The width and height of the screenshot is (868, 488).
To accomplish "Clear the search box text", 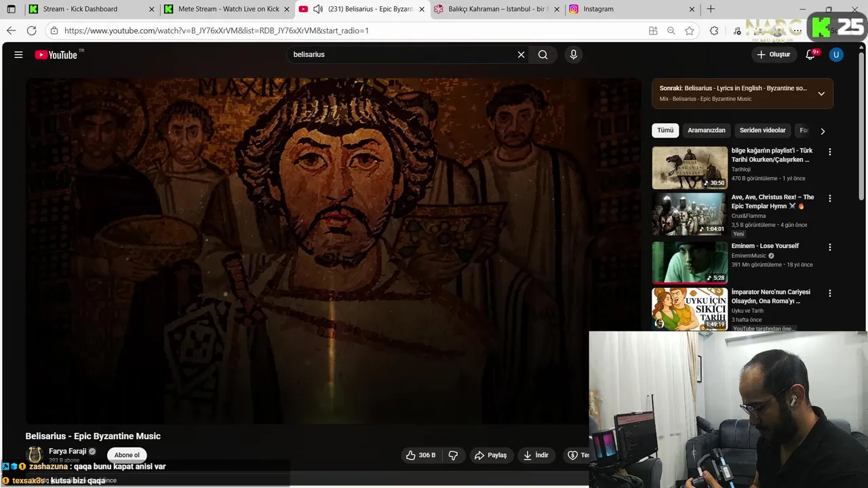I will pyautogui.click(x=521, y=55).
